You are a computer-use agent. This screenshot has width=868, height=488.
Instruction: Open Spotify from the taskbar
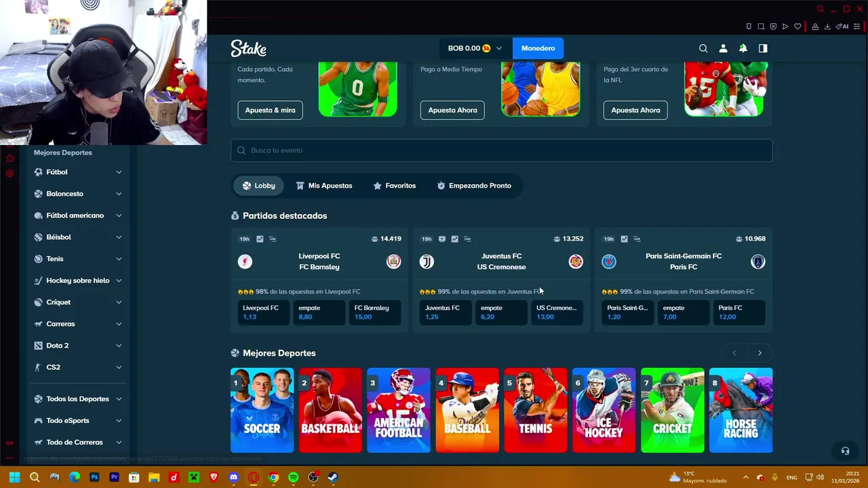(x=293, y=477)
